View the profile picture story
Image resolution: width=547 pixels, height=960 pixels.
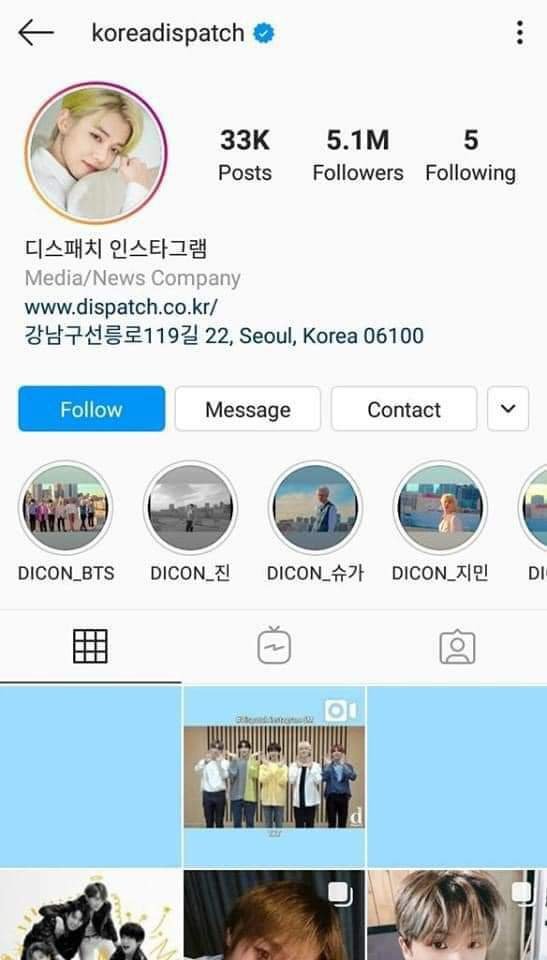pos(96,153)
